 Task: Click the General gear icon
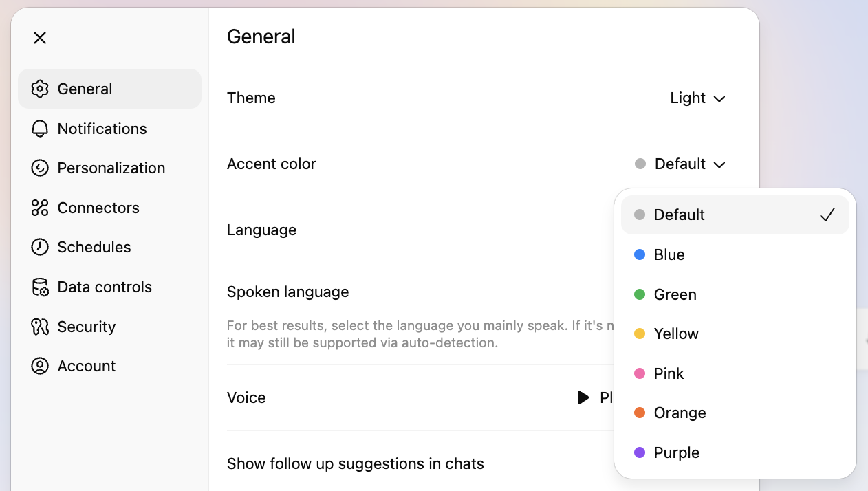tap(40, 89)
